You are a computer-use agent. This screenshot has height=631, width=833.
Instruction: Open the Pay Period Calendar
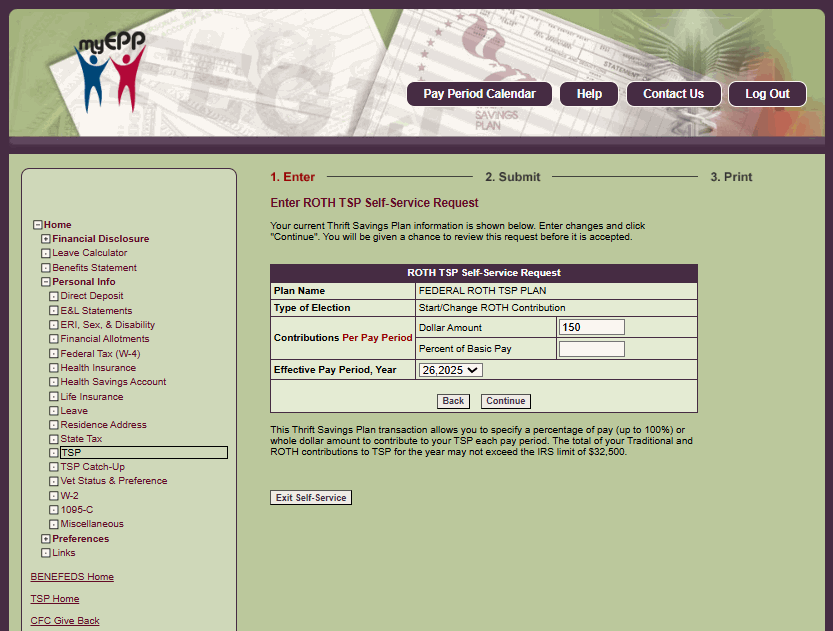pos(479,94)
